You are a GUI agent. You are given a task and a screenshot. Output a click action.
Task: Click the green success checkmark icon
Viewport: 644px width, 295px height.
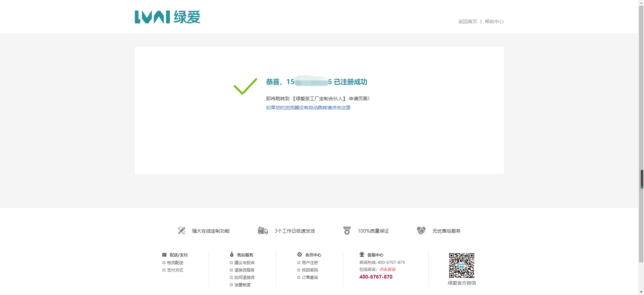coord(245,86)
